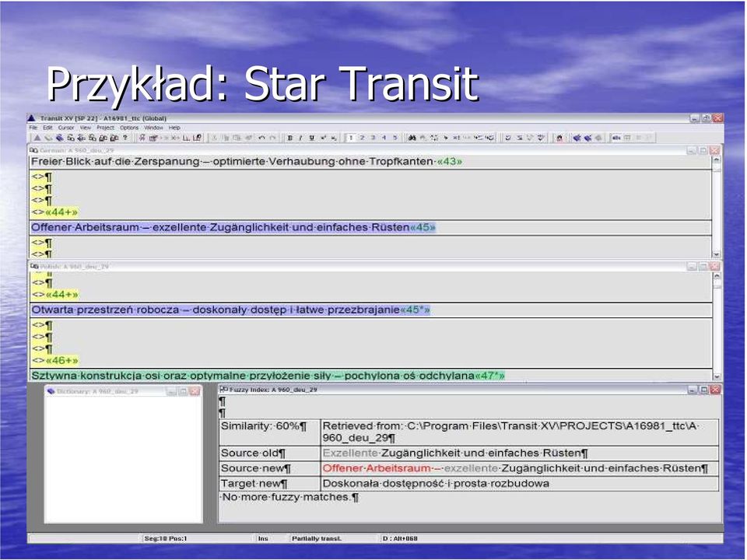Close the Polish target pane
The width and height of the screenshot is (747, 560).
pyautogui.click(x=715, y=267)
